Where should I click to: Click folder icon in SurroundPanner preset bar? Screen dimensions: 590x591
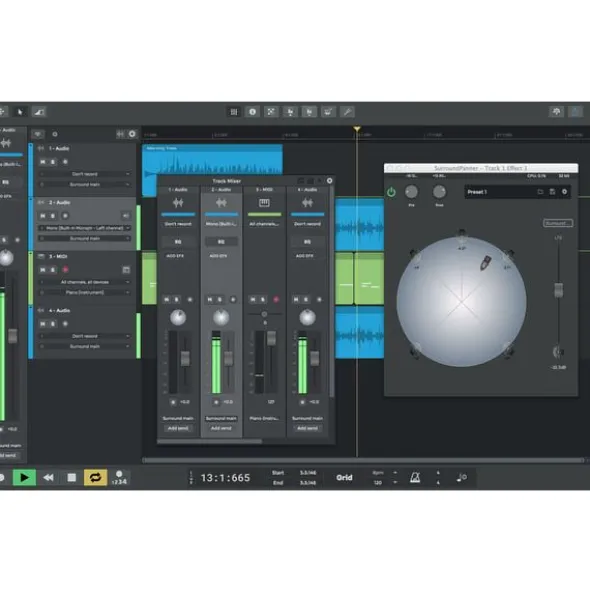[540, 192]
